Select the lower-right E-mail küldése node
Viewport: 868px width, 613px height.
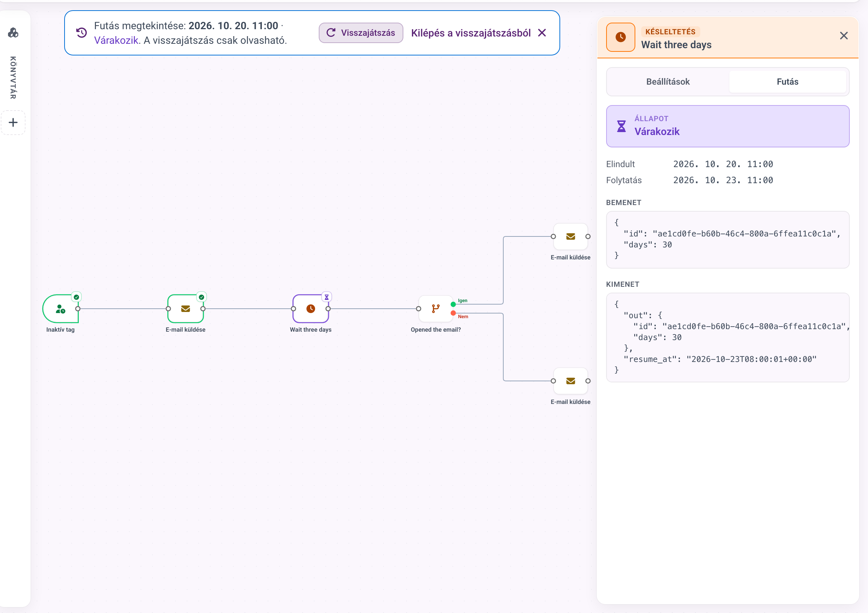pos(570,381)
